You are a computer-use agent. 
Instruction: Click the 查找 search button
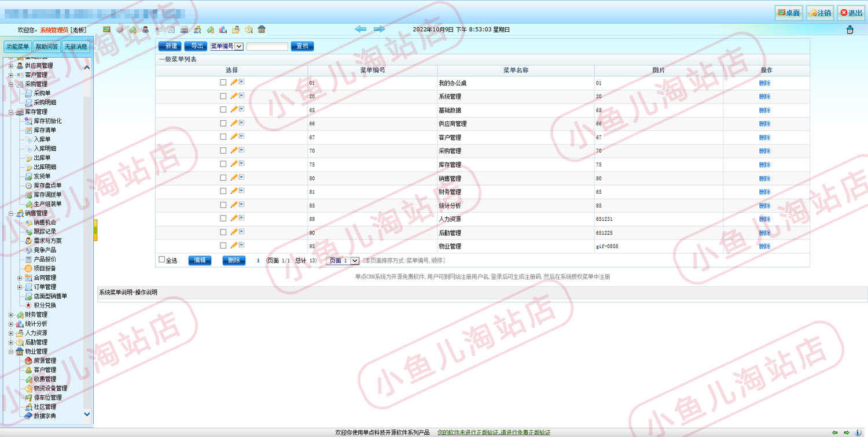[x=303, y=46]
